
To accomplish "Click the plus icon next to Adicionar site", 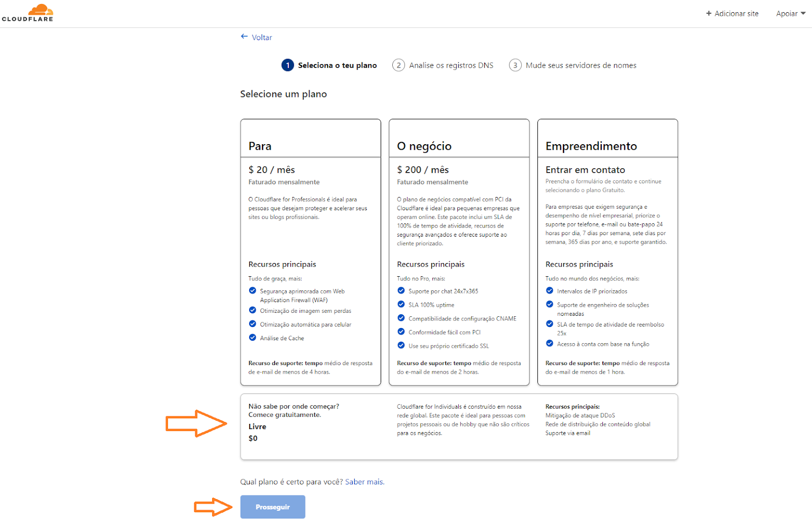I will point(709,14).
